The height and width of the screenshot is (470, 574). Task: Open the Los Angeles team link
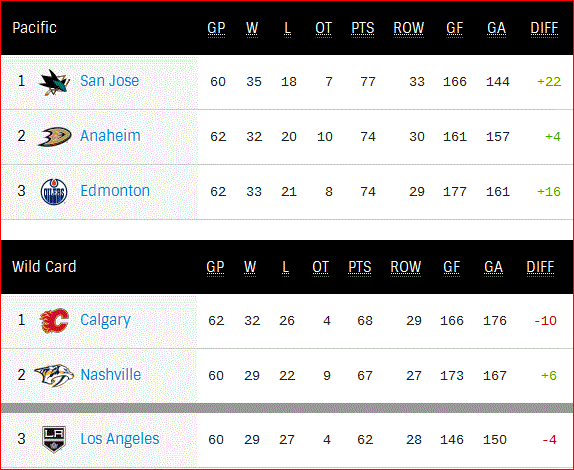click(120, 439)
